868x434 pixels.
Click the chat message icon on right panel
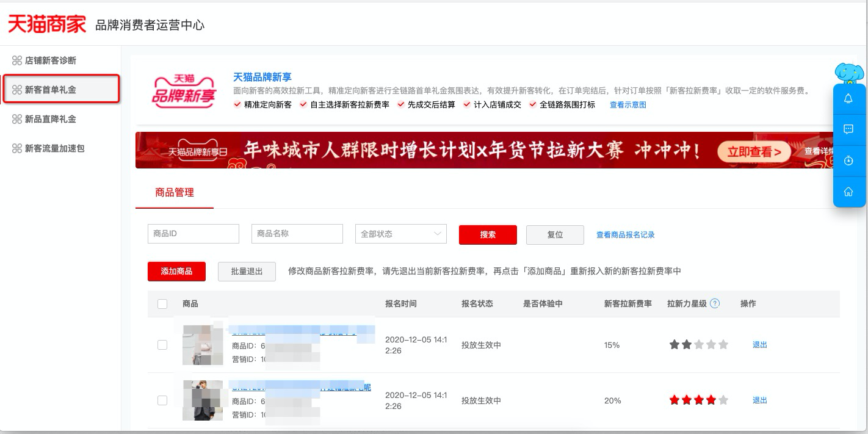tap(848, 129)
